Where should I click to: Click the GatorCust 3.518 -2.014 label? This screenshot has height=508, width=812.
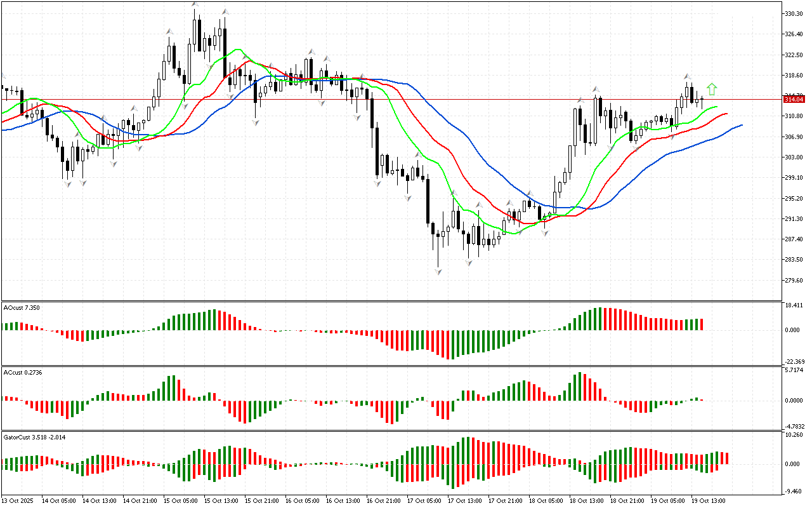34,437
